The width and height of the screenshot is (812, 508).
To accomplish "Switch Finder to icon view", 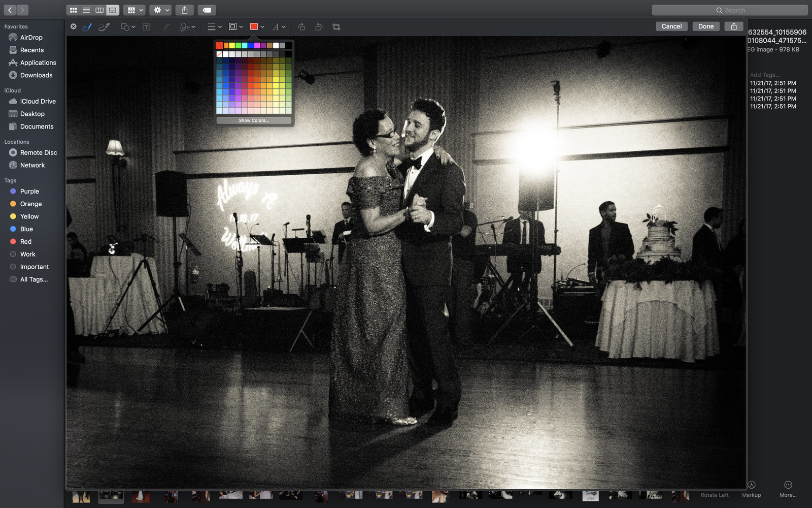I will pyautogui.click(x=73, y=10).
